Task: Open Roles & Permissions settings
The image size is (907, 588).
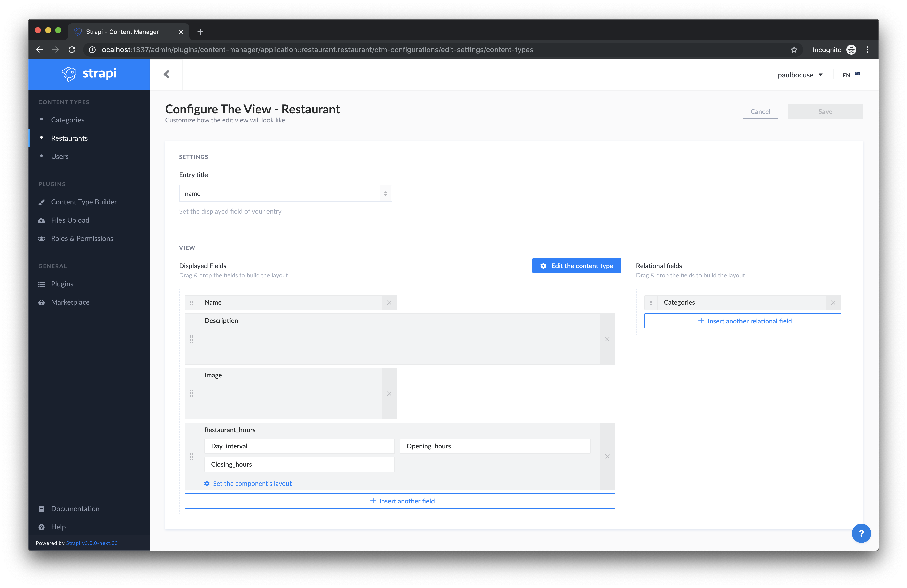Action: (82, 238)
